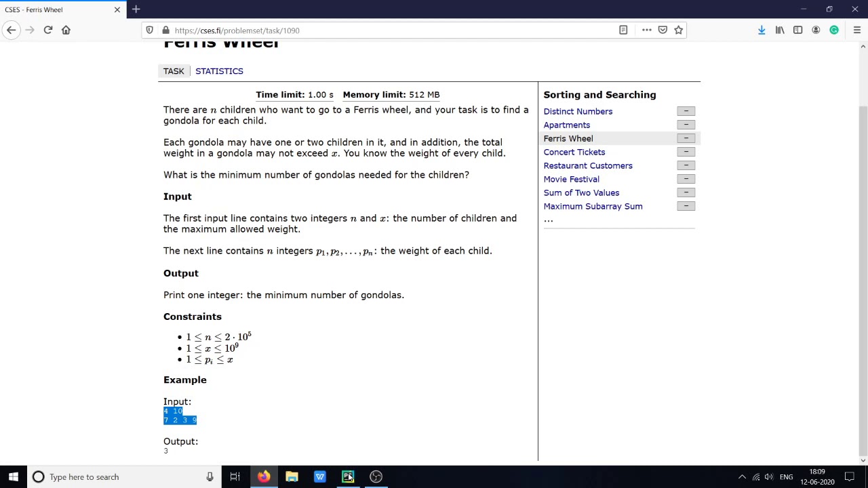Image resolution: width=868 pixels, height=488 pixels.
Task: Switch ENG input language
Action: pos(786,477)
